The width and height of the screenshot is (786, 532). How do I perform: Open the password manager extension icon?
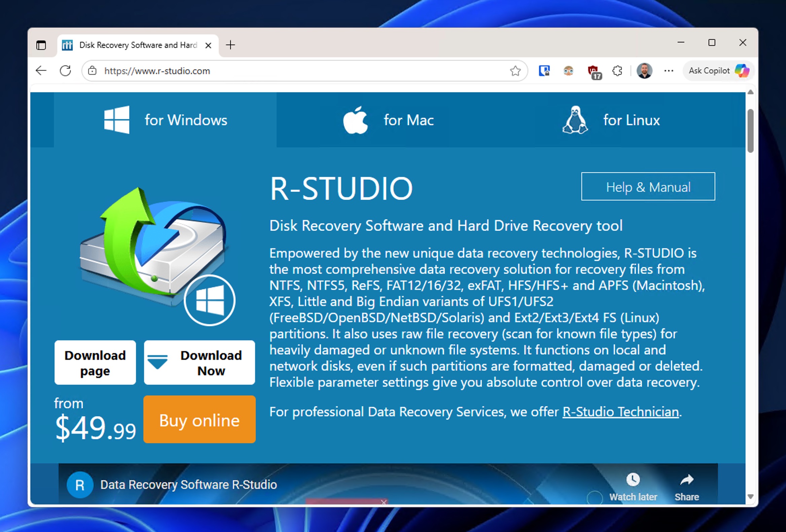pos(544,71)
